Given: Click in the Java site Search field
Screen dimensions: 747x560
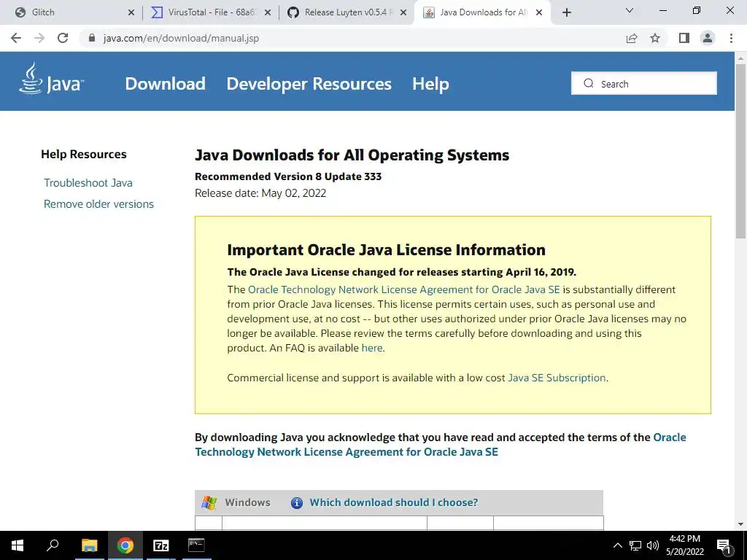Looking at the screenshot, I should click(x=643, y=83).
